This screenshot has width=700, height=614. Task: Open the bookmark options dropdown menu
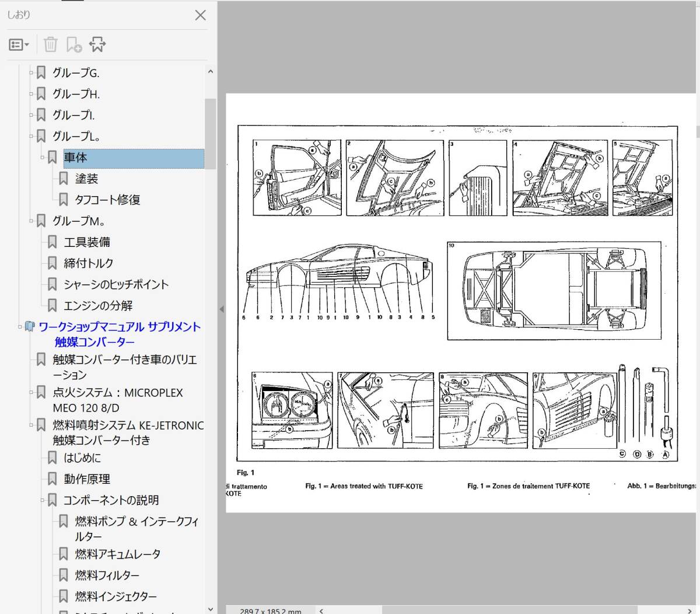tap(19, 44)
